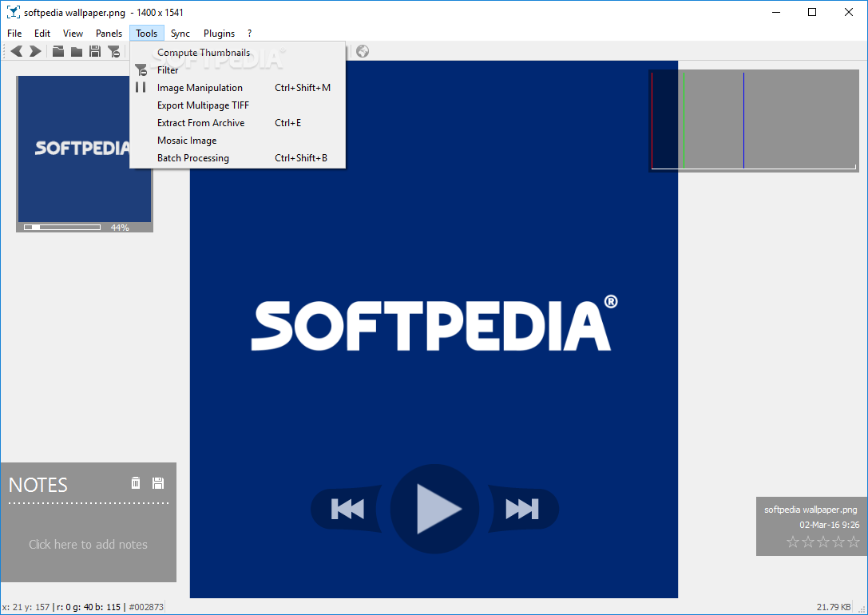Open the File menu
Viewport: 868px width, 615px height.
click(x=14, y=34)
